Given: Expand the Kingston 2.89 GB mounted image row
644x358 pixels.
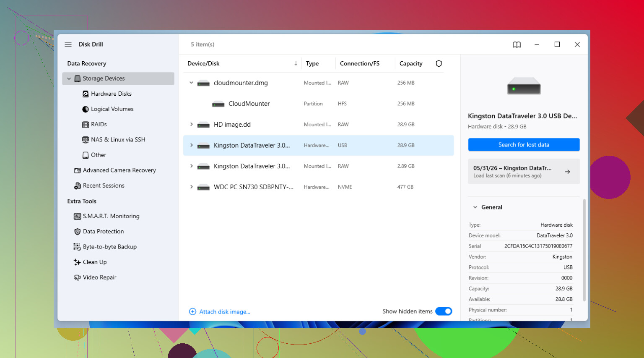Looking at the screenshot, I should [x=191, y=166].
